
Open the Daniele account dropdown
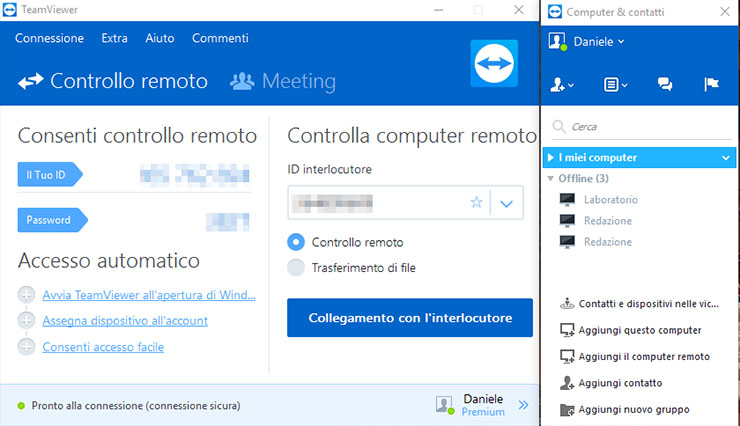tap(599, 41)
